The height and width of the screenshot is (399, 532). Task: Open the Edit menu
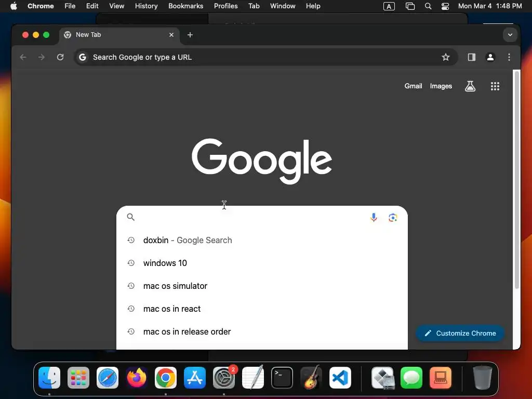pyautogui.click(x=92, y=6)
